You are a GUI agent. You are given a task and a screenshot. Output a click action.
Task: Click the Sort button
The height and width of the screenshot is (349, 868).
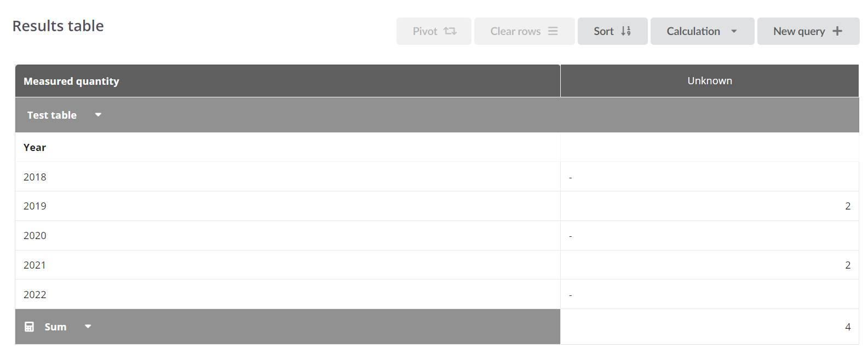click(613, 31)
